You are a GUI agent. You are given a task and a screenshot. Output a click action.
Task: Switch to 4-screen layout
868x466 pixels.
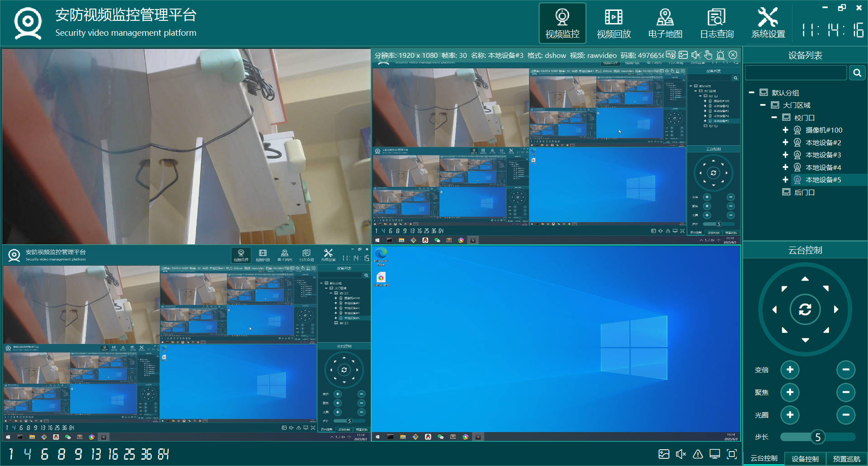click(x=28, y=454)
